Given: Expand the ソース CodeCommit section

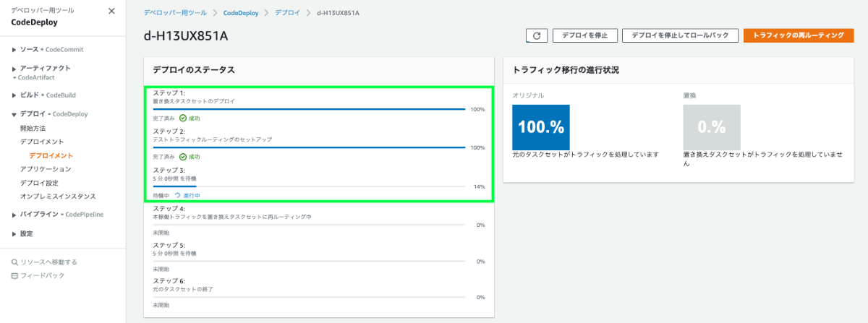Looking at the screenshot, I should pyautogui.click(x=14, y=50).
